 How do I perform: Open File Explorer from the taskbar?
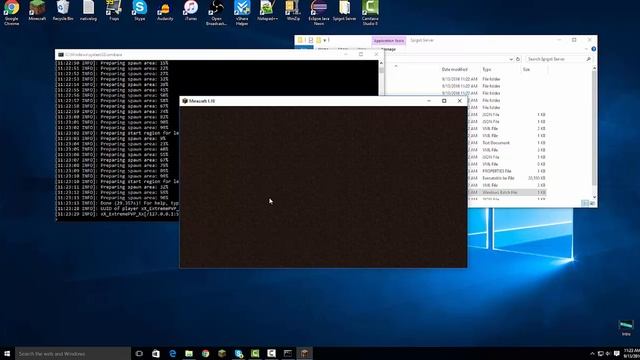[189, 353]
